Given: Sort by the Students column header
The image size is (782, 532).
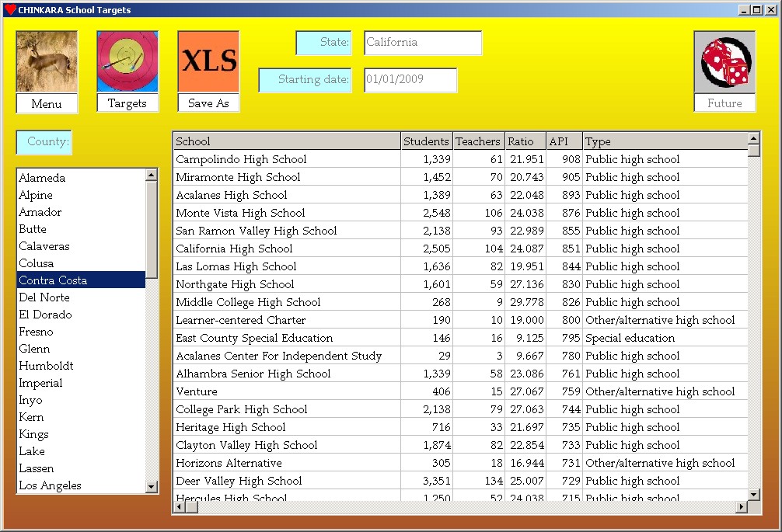Looking at the screenshot, I should click(x=426, y=141).
